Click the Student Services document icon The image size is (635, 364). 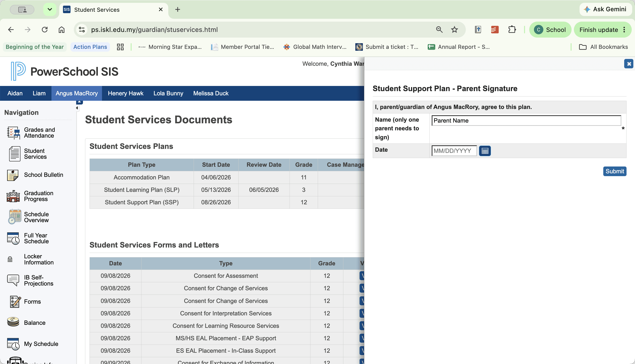click(x=15, y=154)
